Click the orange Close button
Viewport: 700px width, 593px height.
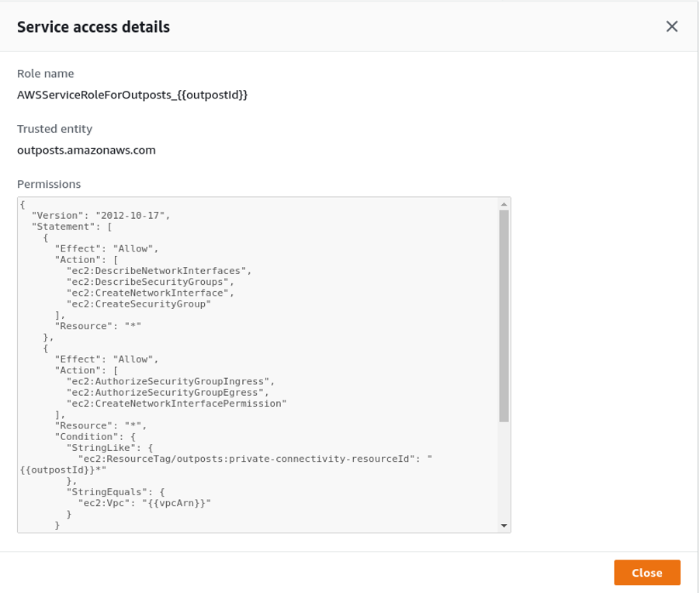point(647,573)
